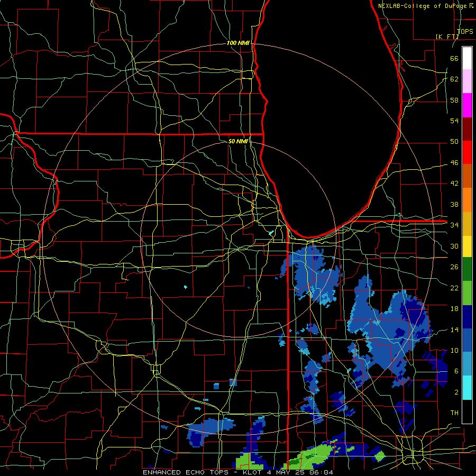Click the 'TH' legend label

click(454, 413)
